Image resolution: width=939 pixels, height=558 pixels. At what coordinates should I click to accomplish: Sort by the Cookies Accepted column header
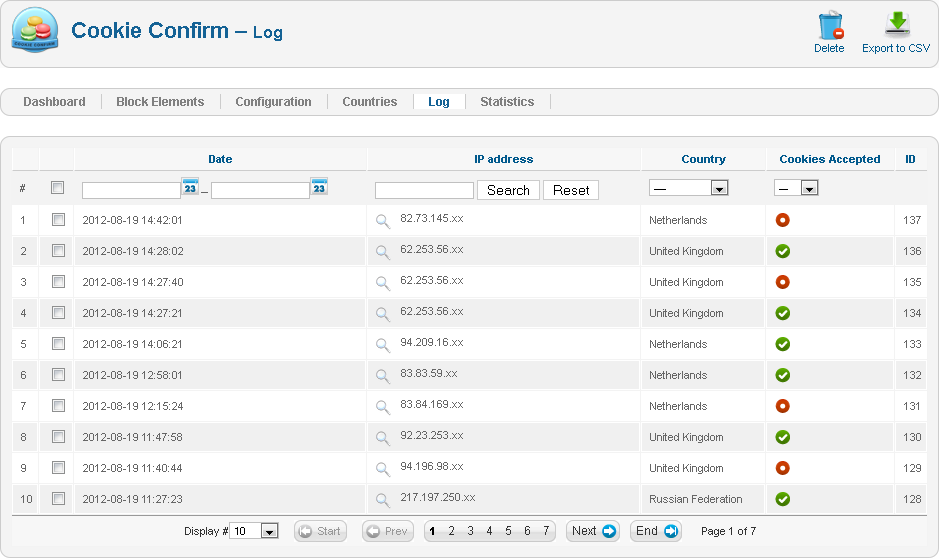point(829,159)
